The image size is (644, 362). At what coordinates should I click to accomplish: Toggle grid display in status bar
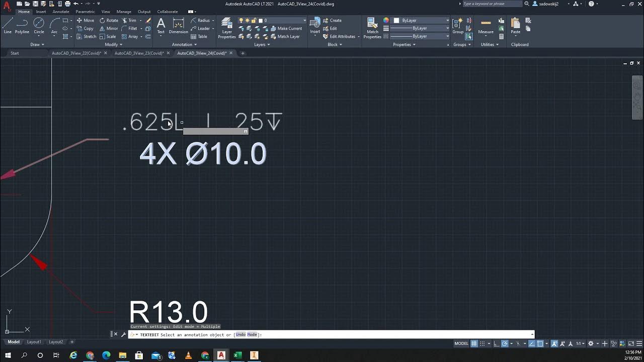pyautogui.click(x=474, y=344)
